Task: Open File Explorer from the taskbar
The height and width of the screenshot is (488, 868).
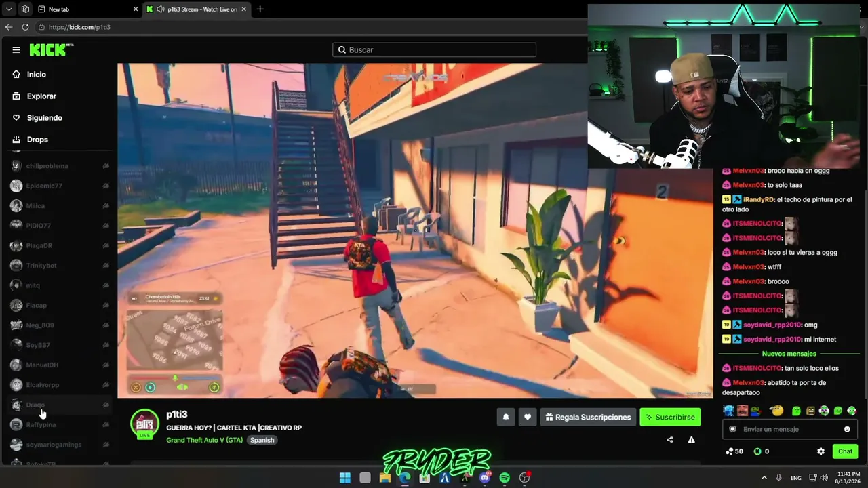Action: pyautogui.click(x=384, y=478)
